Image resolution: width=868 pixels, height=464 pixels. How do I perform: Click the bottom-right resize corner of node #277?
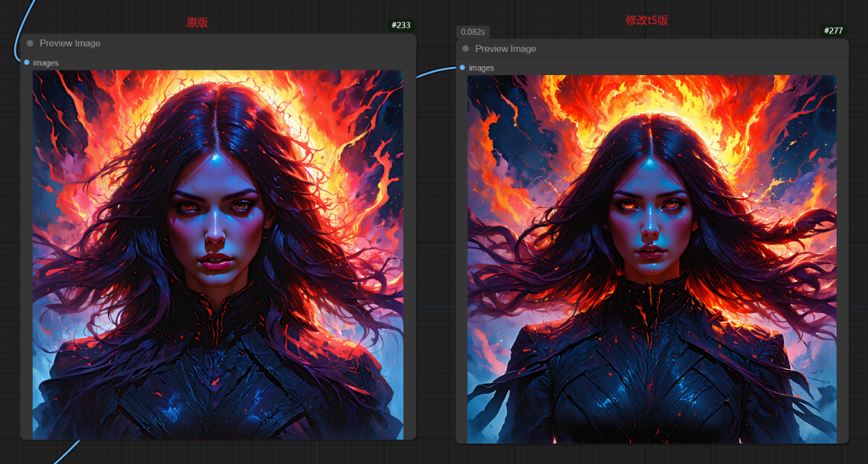(845, 441)
